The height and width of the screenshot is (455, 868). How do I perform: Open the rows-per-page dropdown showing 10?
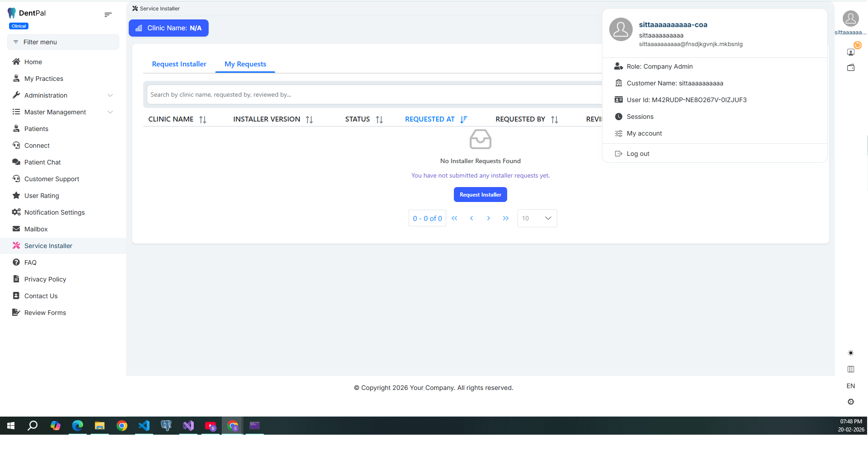(x=537, y=218)
